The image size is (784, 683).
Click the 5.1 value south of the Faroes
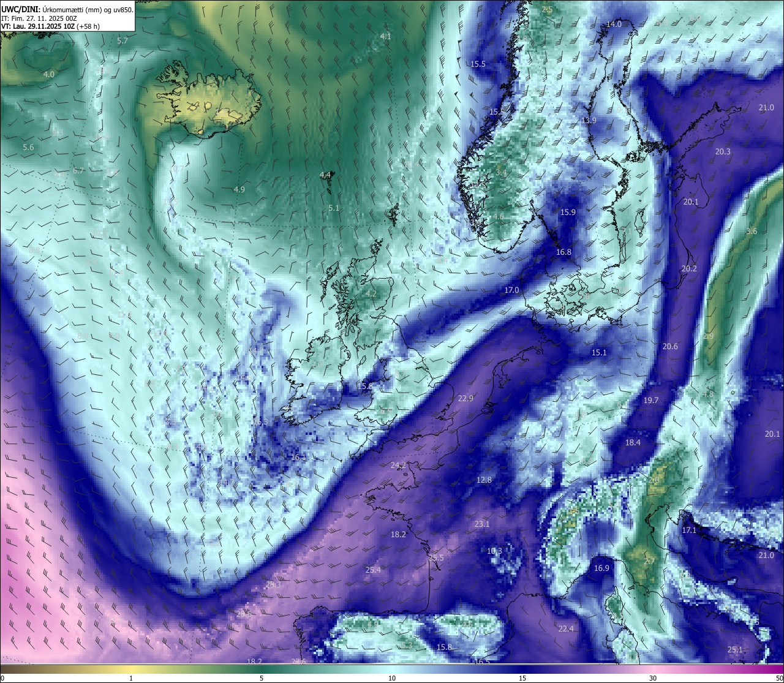pos(333,208)
